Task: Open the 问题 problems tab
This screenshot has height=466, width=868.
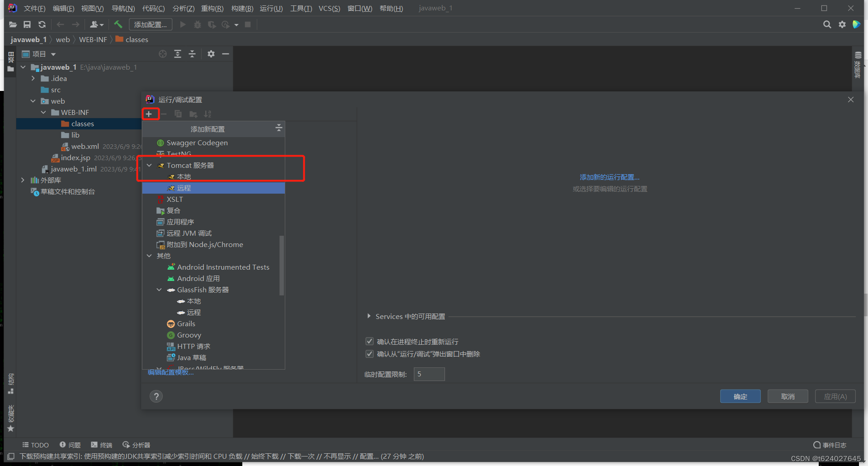Action: pos(70,445)
